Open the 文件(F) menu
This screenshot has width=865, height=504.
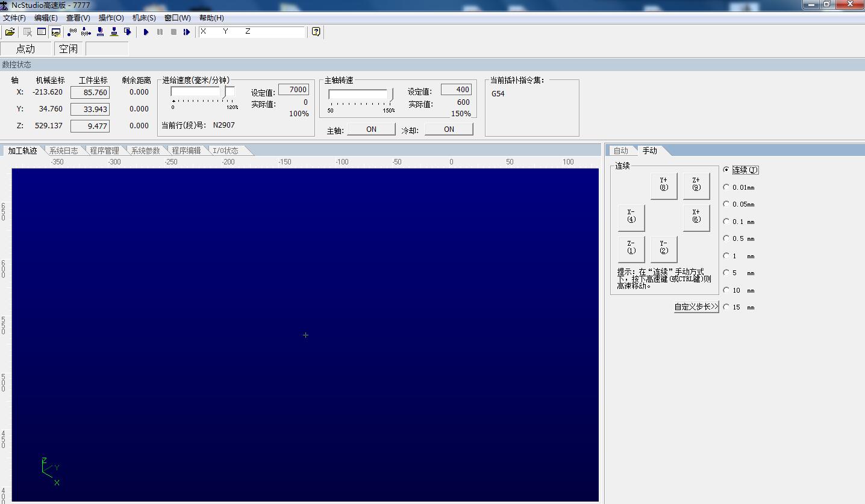(14, 18)
